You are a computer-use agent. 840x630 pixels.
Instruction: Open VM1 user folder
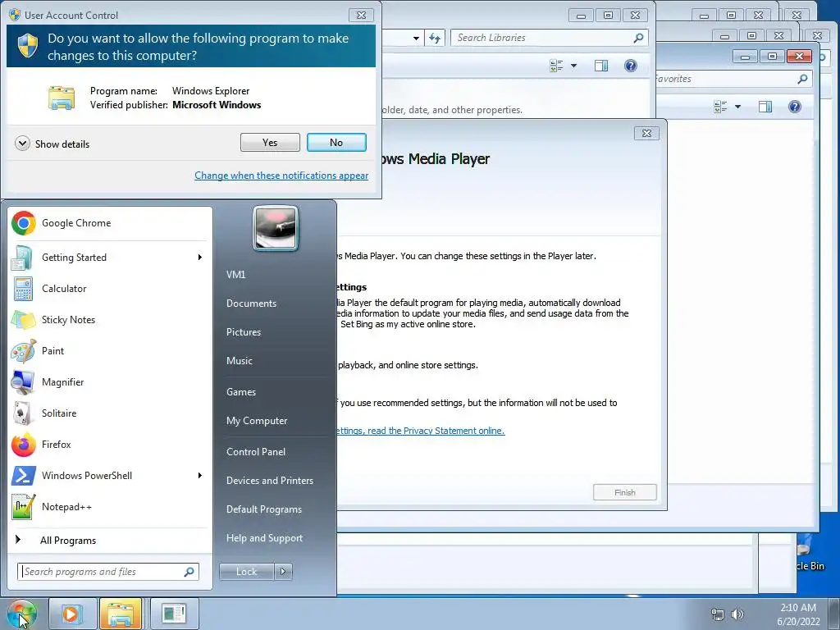[x=235, y=274]
